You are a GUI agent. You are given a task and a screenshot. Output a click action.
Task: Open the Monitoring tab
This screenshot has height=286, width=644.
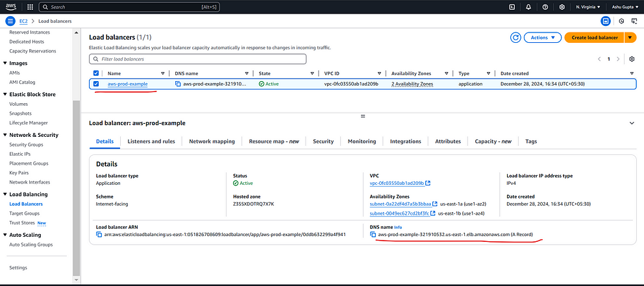click(362, 141)
